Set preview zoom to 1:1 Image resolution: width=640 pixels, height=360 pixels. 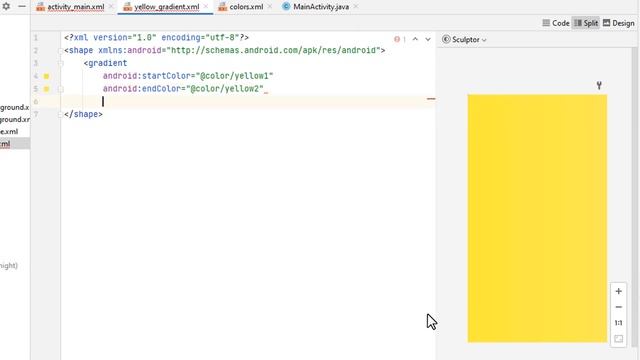(x=618, y=323)
